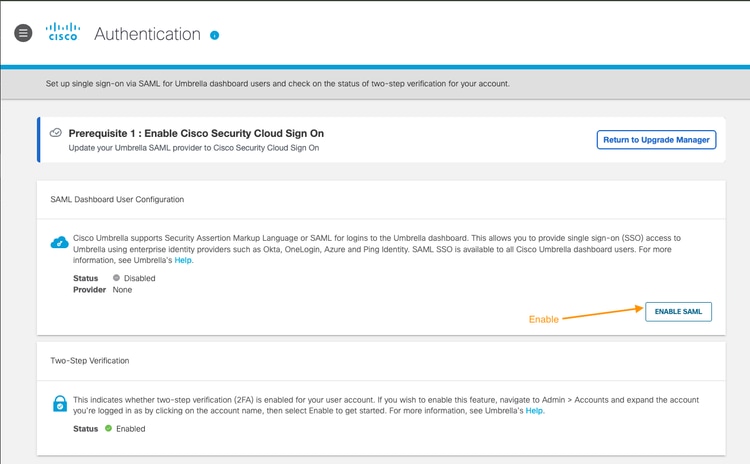The width and height of the screenshot is (750, 464).
Task: Click the lock icon in Two-Step Verification
Action: click(x=60, y=404)
